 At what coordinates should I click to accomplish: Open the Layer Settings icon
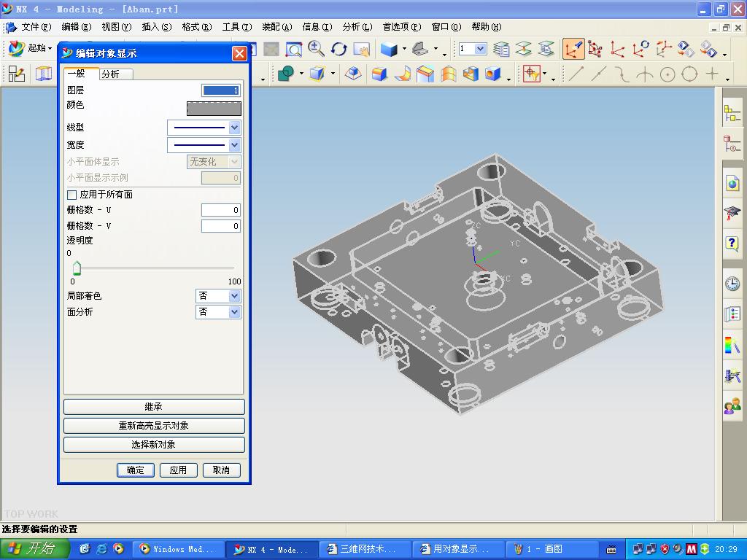click(501, 49)
